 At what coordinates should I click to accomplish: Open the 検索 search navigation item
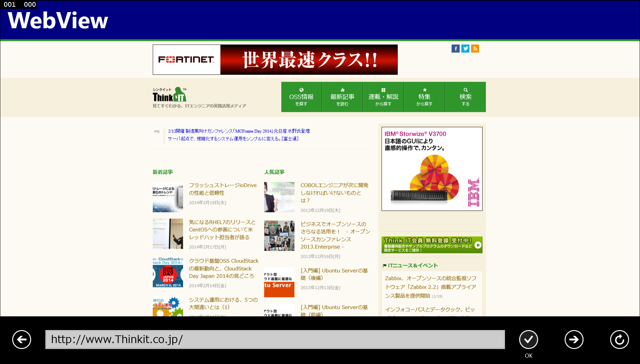point(465,97)
